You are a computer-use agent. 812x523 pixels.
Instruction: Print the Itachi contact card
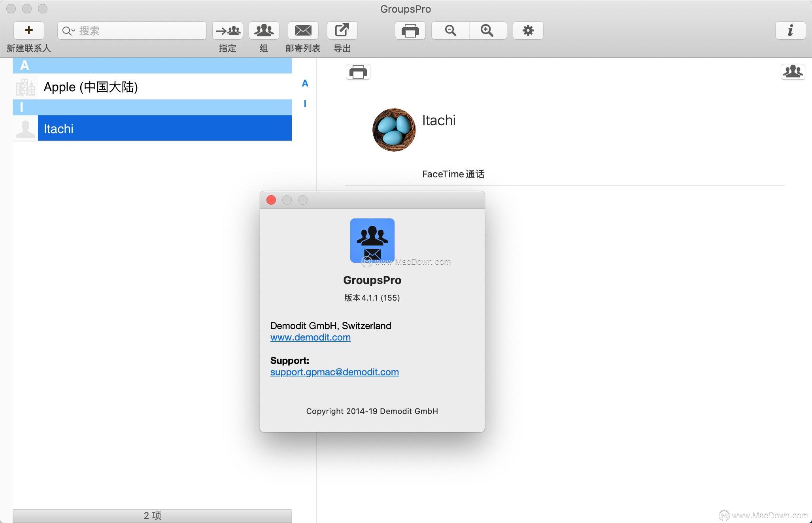tap(358, 72)
